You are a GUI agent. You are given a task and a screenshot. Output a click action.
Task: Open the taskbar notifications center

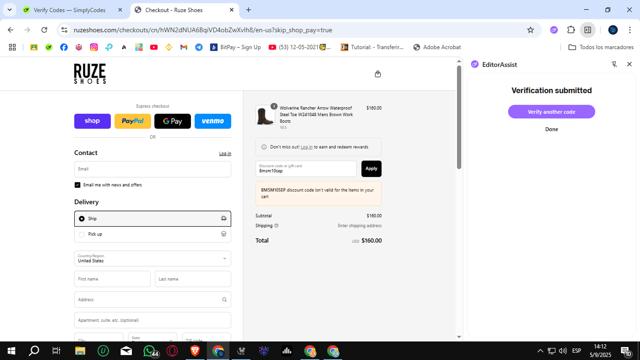[x=626, y=351]
